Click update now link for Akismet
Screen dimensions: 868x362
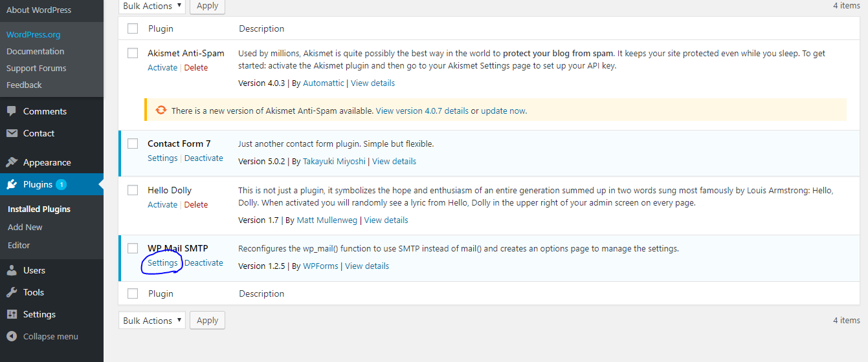coord(503,111)
